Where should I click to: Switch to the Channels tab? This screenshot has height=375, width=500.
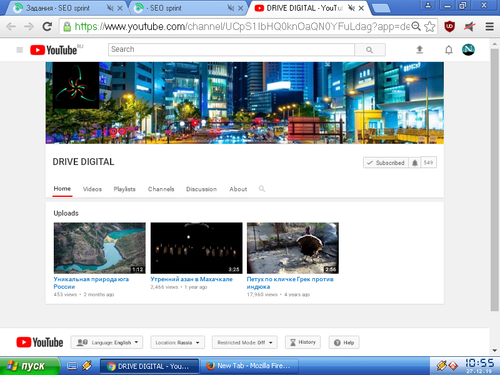pos(161,189)
